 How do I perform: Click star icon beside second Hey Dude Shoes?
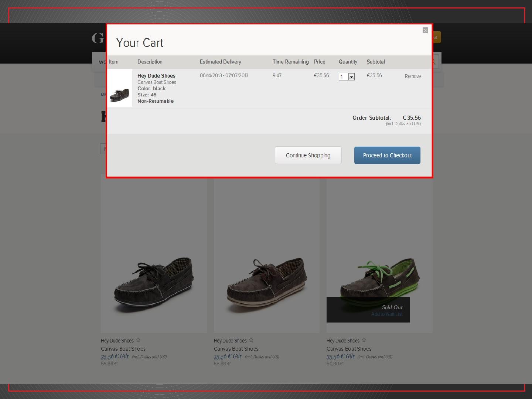(251, 340)
